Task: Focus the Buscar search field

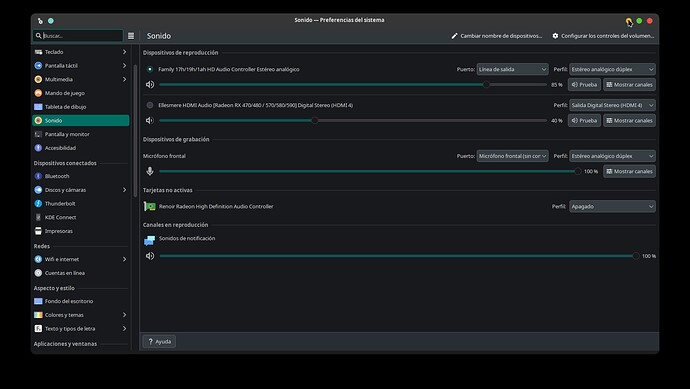Action: [x=78, y=36]
